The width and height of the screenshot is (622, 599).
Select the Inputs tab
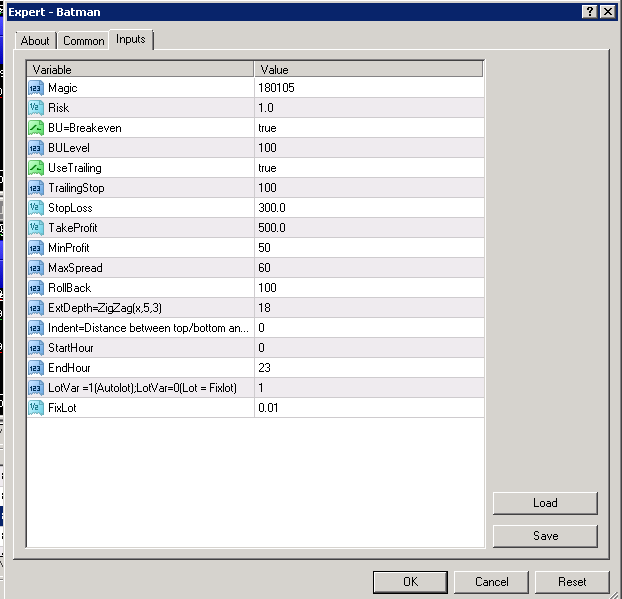131,39
